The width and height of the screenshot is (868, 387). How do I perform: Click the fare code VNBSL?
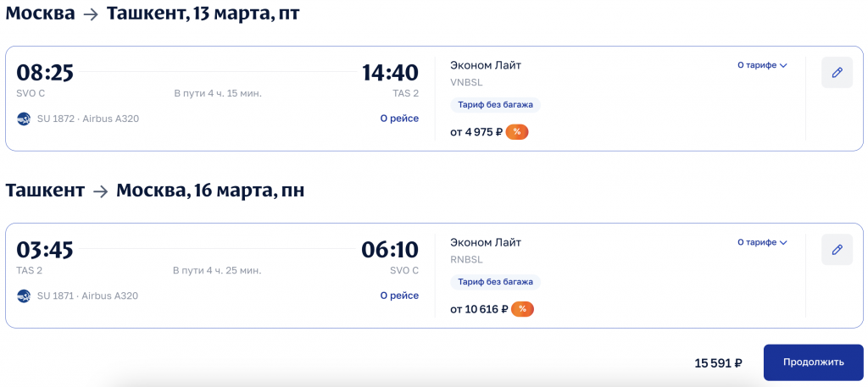click(x=466, y=83)
